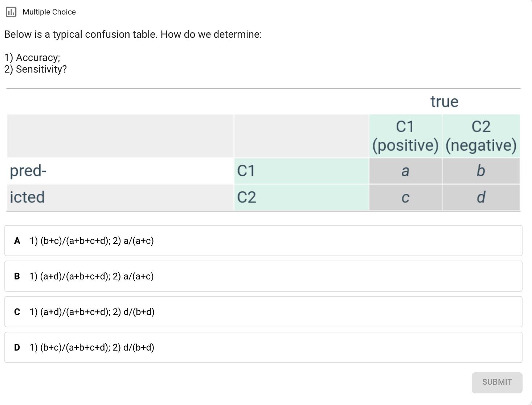Click the C2 predicted row header

coord(247,197)
